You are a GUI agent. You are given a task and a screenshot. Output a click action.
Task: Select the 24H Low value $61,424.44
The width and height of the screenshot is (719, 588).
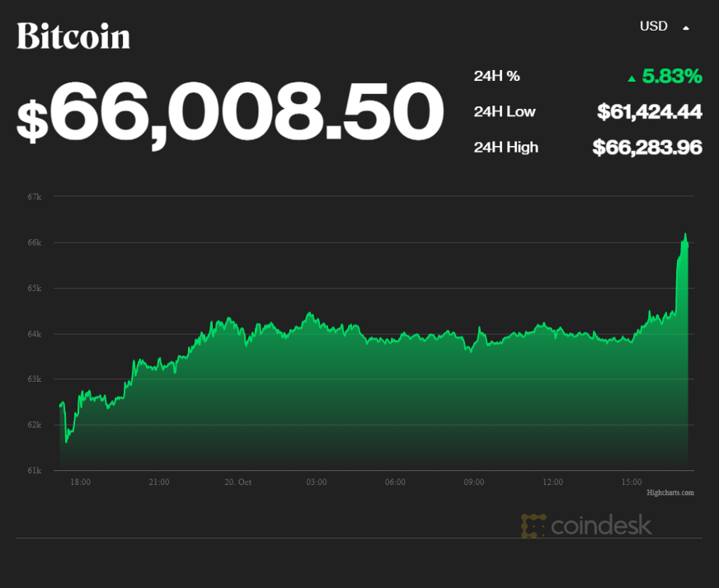[x=650, y=112]
